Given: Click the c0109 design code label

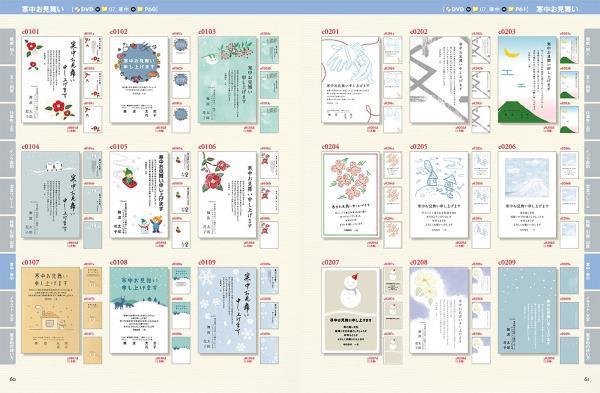Looking at the screenshot, I should click(x=207, y=263).
